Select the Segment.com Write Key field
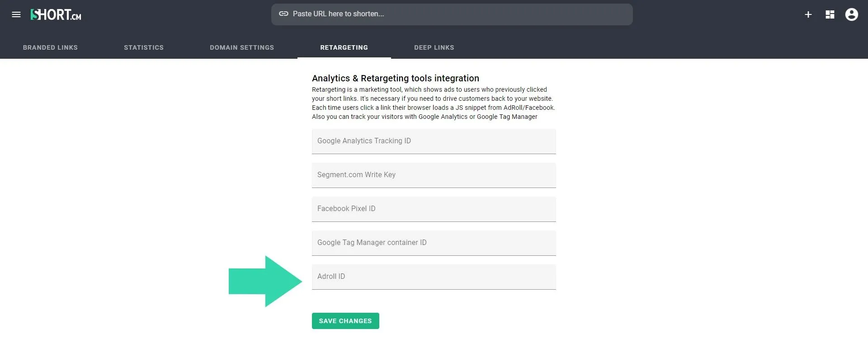The image size is (868, 348). (x=434, y=175)
